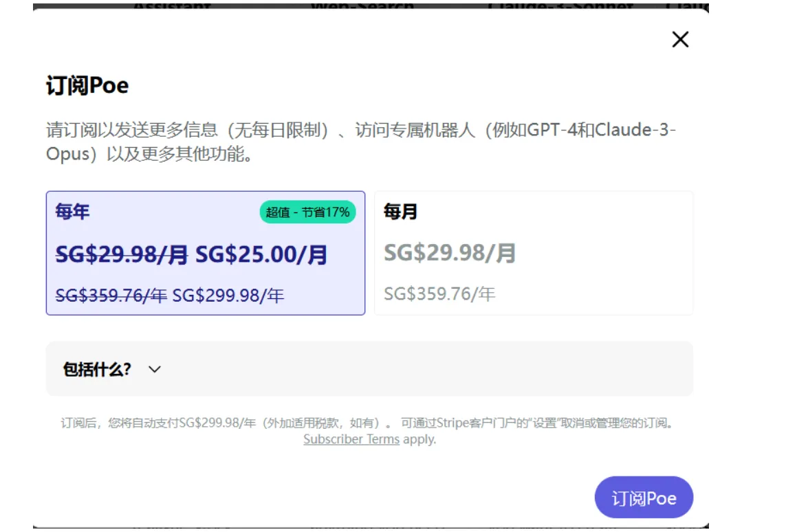
Task: Open the Subscriber Terms link
Action: click(x=351, y=439)
